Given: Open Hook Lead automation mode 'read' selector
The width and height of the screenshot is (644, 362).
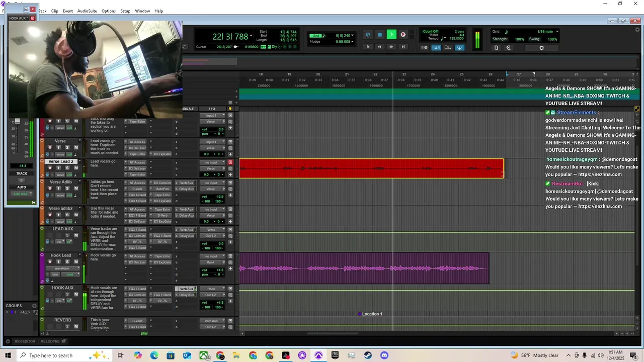Looking at the screenshot, I should click(x=70, y=275).
